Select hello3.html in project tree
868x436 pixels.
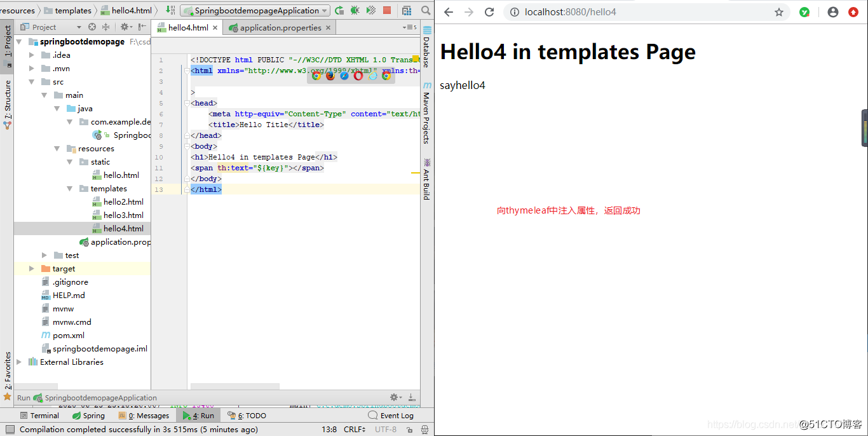(x=118, y=215)
